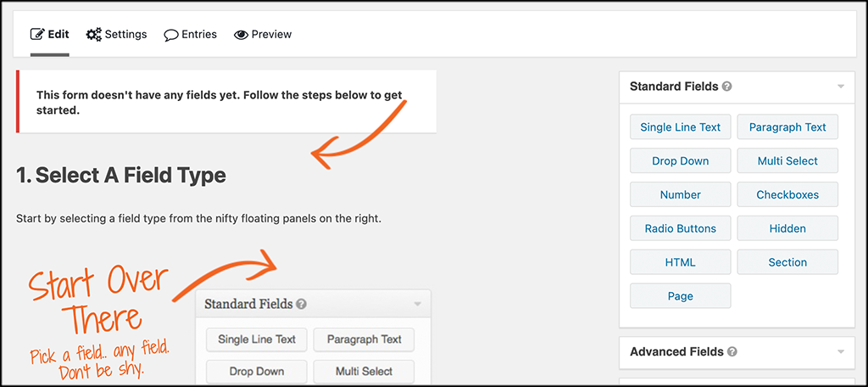The height and width of the screenshot is (387, 868).
Task: Toggle the arrow in tutorial Standard Fields panel
Action: 418,304
